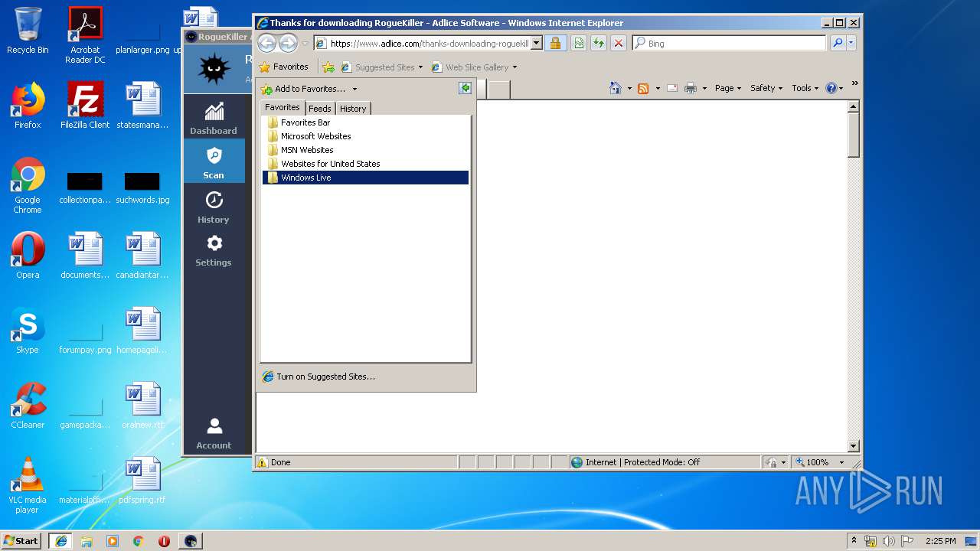Click the Internet Explorer taskbar button
The image size is (980, 551).
[60, 541]
